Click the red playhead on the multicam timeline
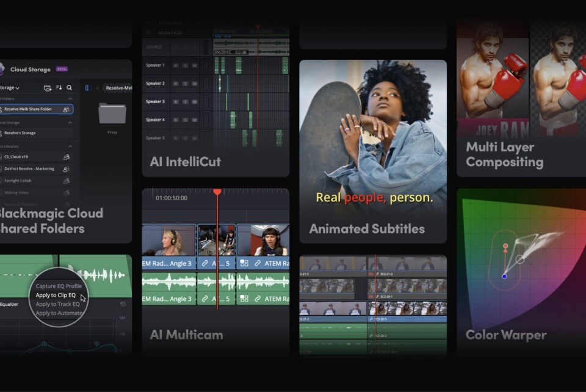 click(x=217, y=193)
